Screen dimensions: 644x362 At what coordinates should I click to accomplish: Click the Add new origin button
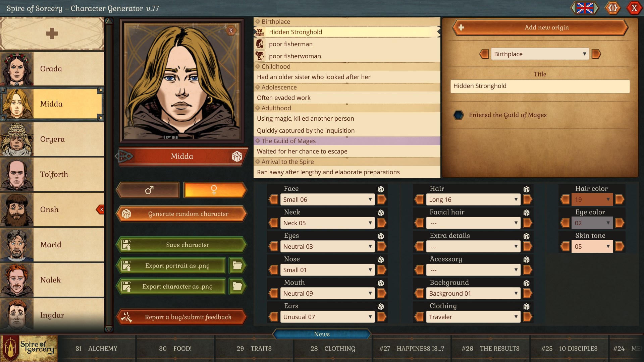pos(540,27)
